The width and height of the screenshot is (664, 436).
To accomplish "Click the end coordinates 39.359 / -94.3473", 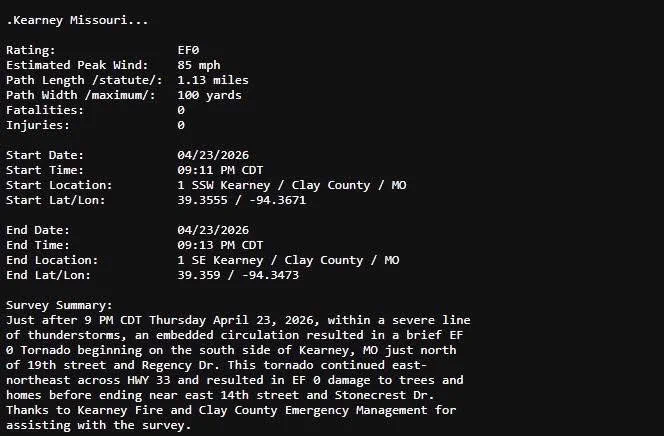I will point(238,275).
